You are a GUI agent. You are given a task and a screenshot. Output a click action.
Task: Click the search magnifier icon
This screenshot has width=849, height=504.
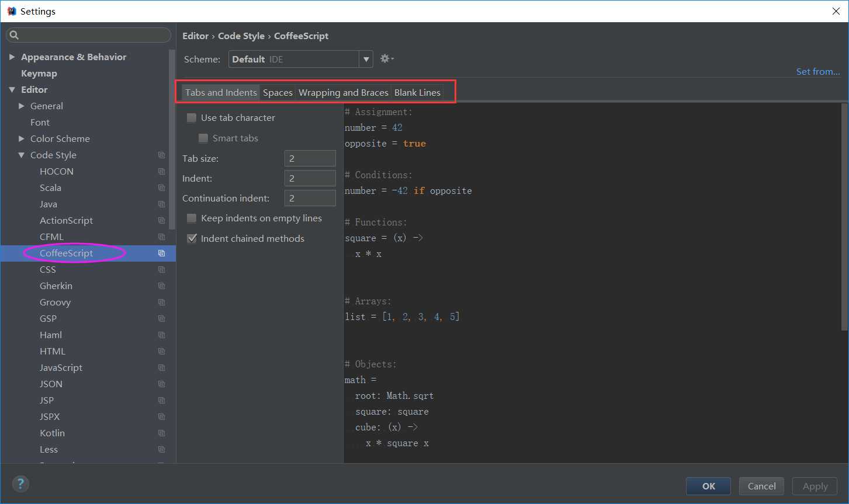coord(15,36)
